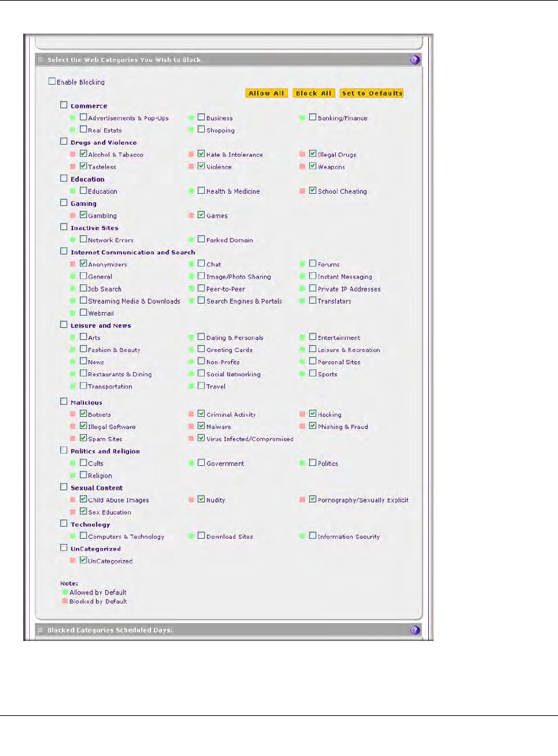Check Image/Photo Sharing
Viewport: 558px width, 756px height.
(x=201, y=276)
